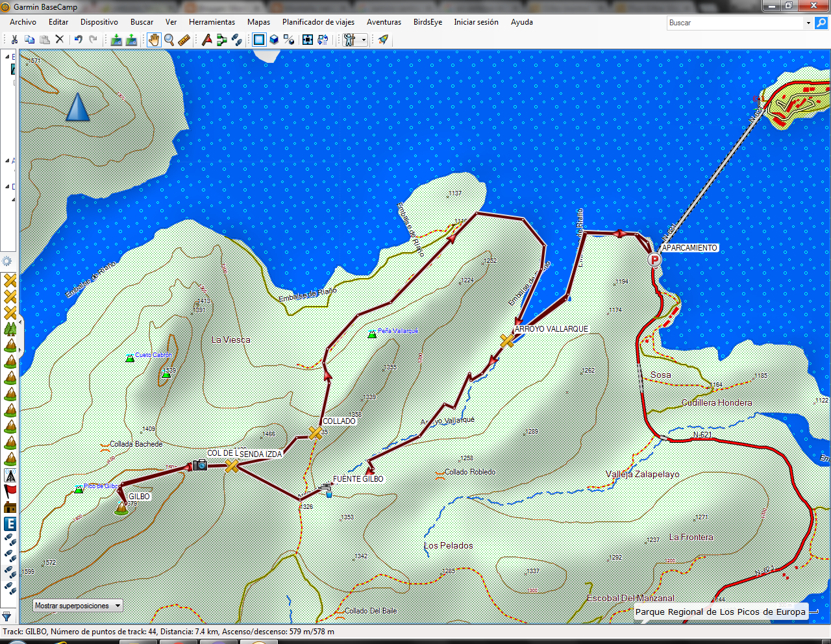This screenshot has height=644, width=831.
Task: Open the Mapas menu
Action: [x=258, y=22]
